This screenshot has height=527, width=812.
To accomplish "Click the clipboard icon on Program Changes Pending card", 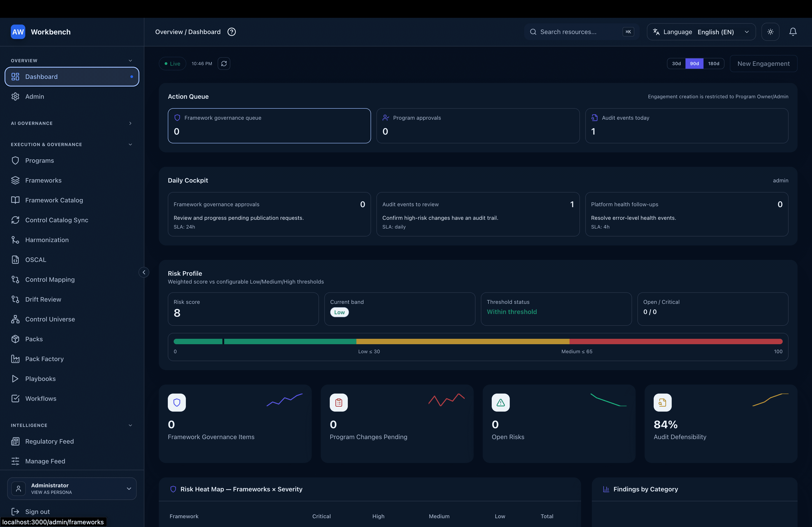I will pos(339,403).
